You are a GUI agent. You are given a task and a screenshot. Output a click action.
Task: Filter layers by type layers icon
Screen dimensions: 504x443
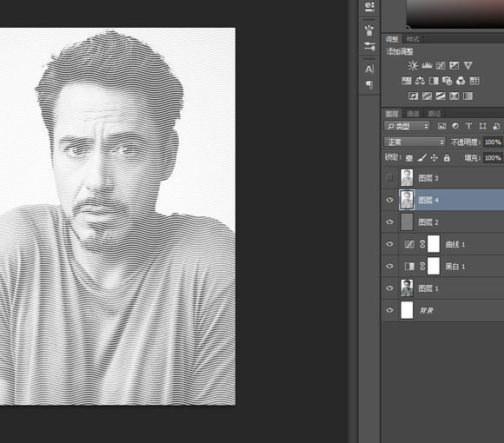(468, 126)
